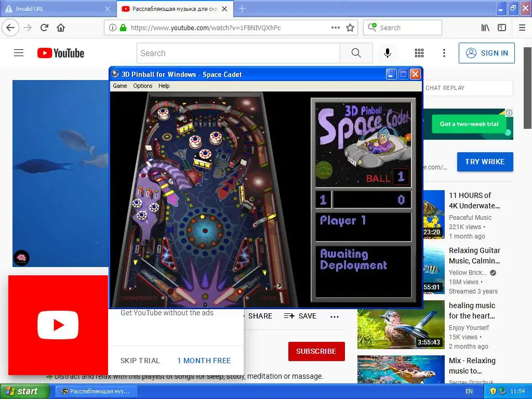The height and width of the screenshot is (399, 532).
Task: Open Windows start button
Action: point(24,391)
